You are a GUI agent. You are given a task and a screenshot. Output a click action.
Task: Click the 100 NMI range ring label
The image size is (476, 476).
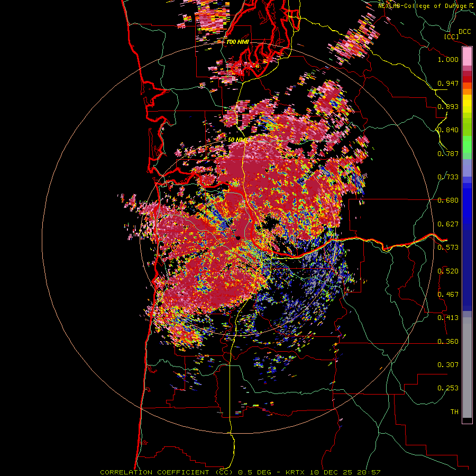[237, 42]
